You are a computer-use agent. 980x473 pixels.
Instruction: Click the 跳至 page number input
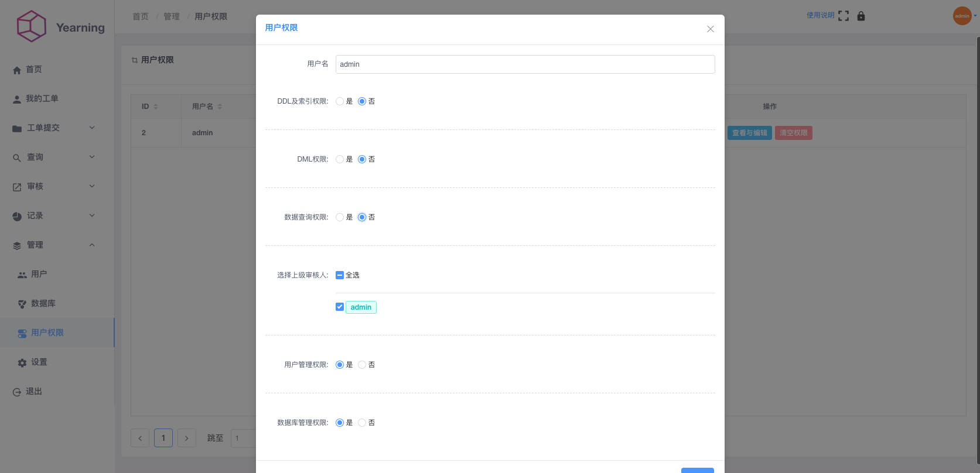(243, 438)
